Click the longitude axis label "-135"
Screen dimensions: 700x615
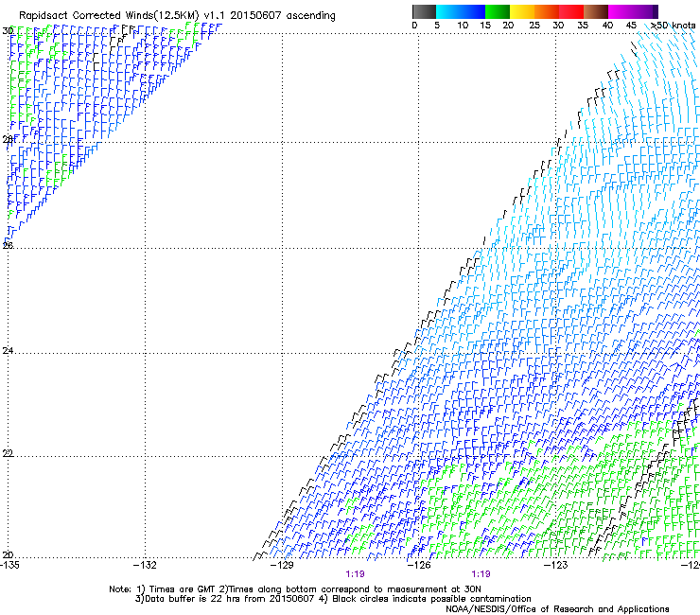pyautogui.click(x=9, y=565)
